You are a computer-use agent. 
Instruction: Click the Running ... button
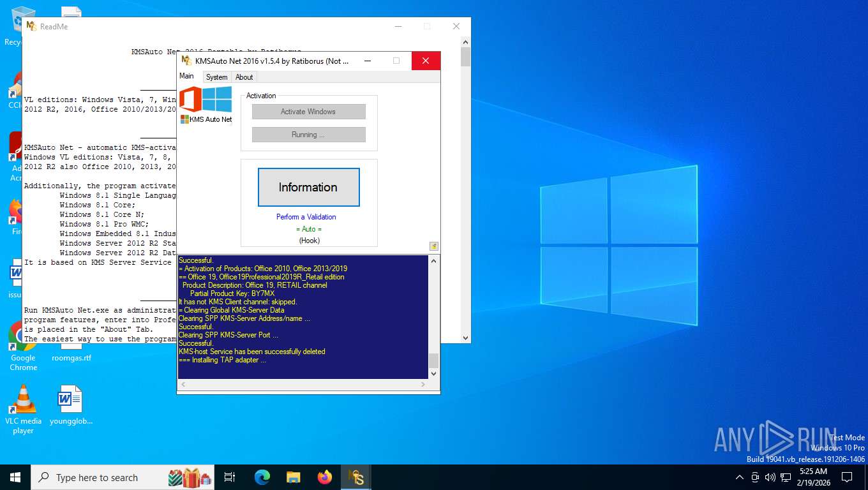(309, 135)
